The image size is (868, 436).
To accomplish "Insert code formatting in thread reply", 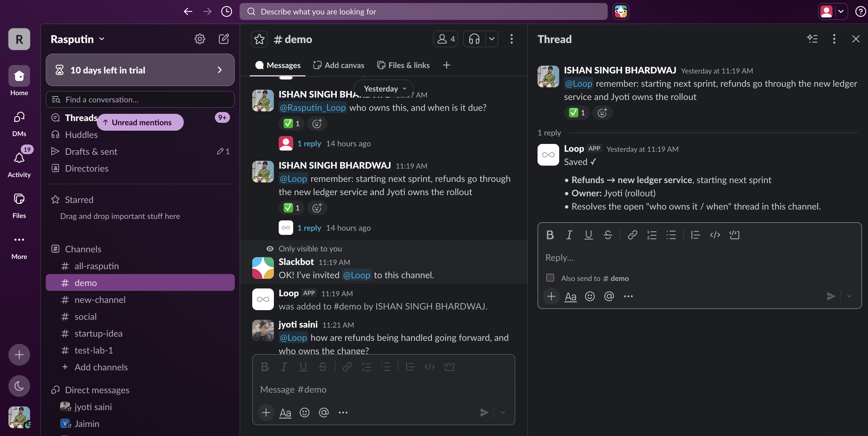I will [715, 235].
